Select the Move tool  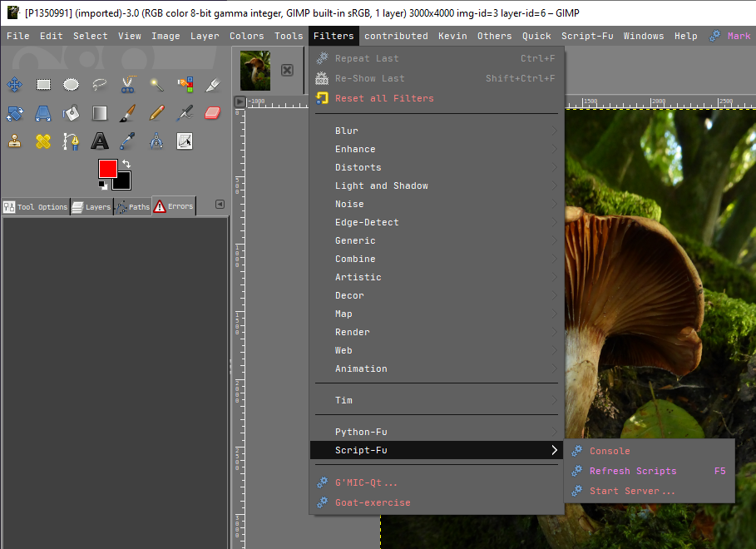[14, 85]
